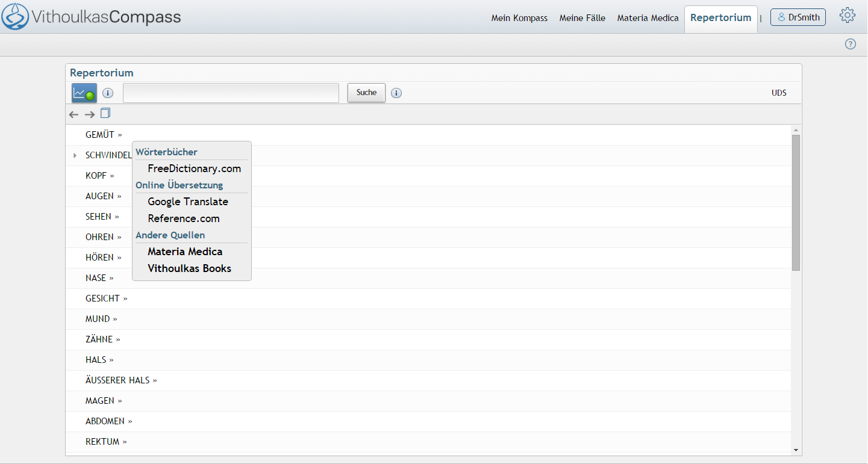
Task: Go back with the left arrow icon
Action: 74,114
